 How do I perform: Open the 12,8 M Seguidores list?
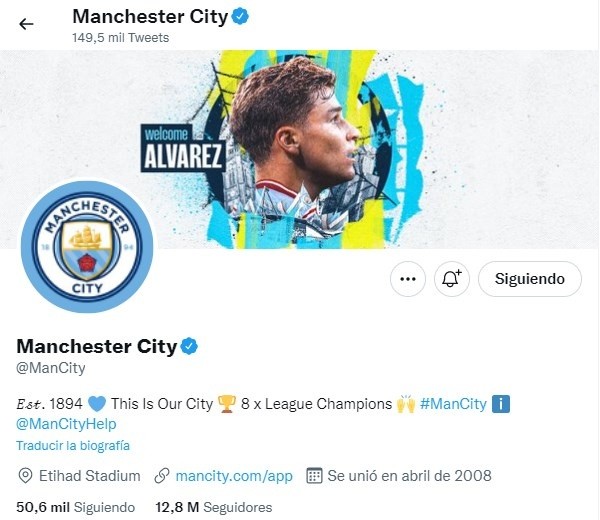[214, 507]
